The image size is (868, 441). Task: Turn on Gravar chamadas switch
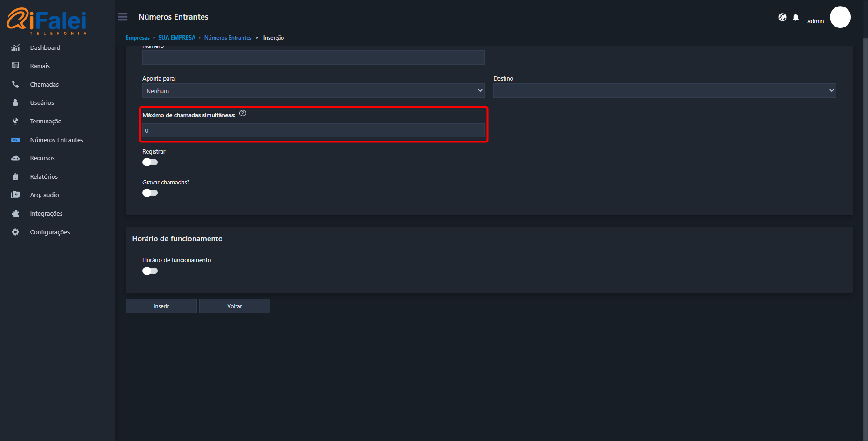click(150, 193)
